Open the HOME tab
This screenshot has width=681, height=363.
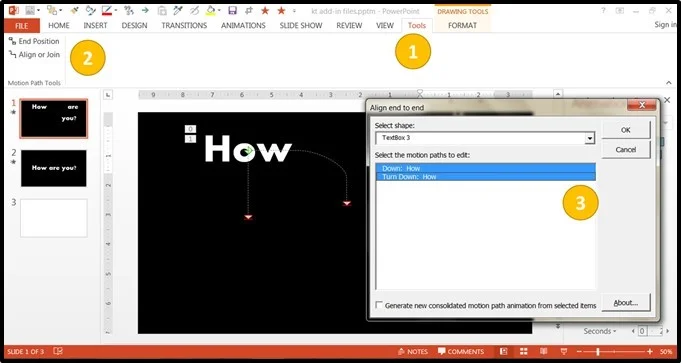click(x=59, y=26)
